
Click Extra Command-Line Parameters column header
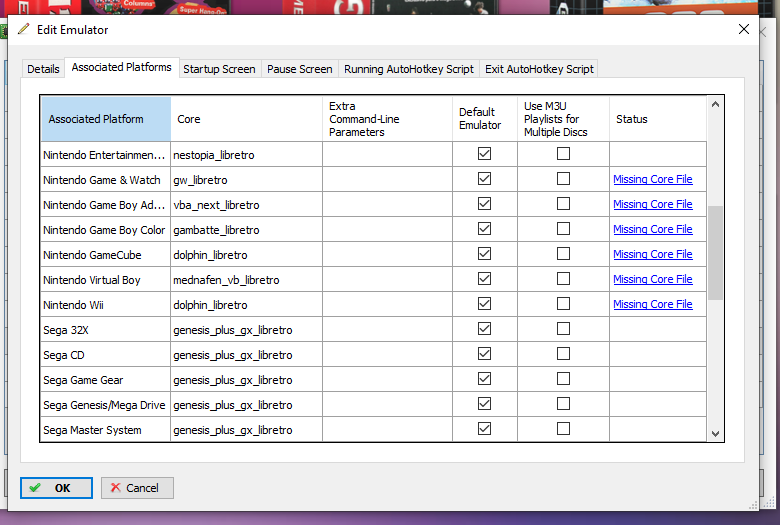tap(388, 119)
